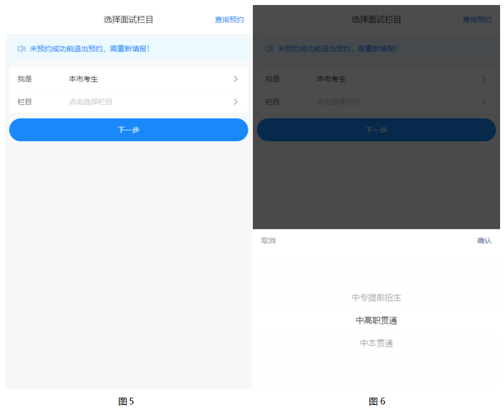This screenshot has height=420, width=504.
Task: Click 点击选择栏目 placeholder on left screen
Action: [90, 102]
